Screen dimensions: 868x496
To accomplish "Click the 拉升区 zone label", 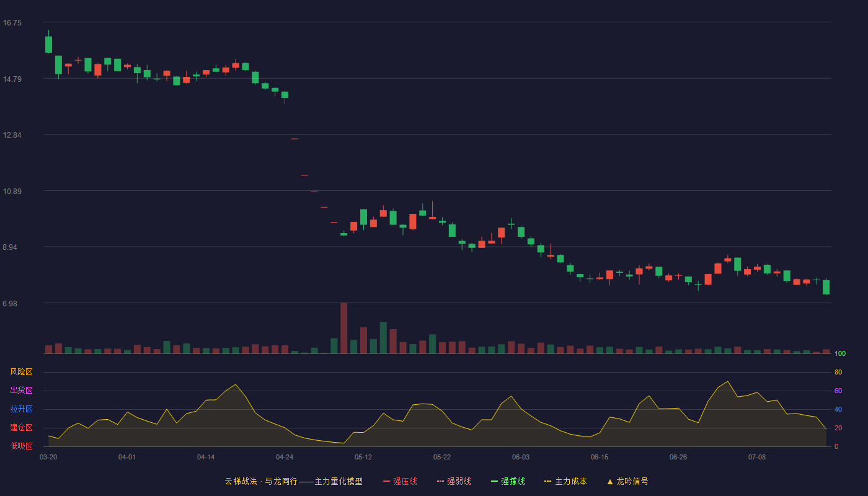I will 21,409.
